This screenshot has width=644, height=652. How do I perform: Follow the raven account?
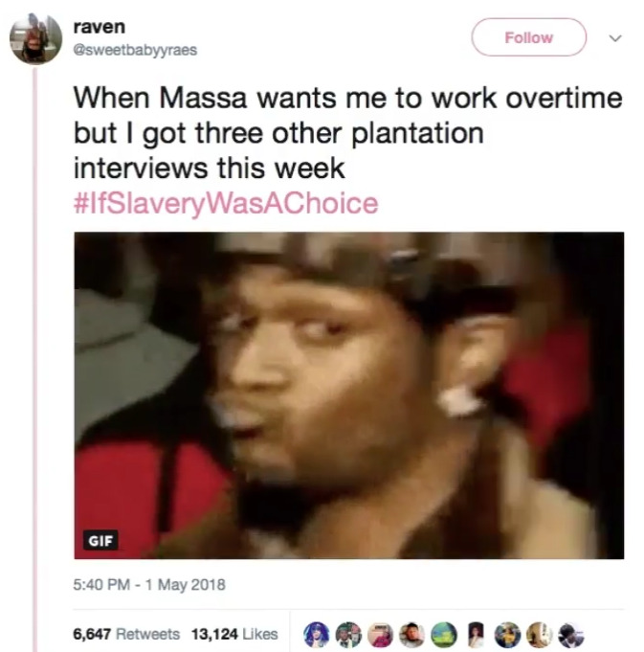[x=528, y=37]
